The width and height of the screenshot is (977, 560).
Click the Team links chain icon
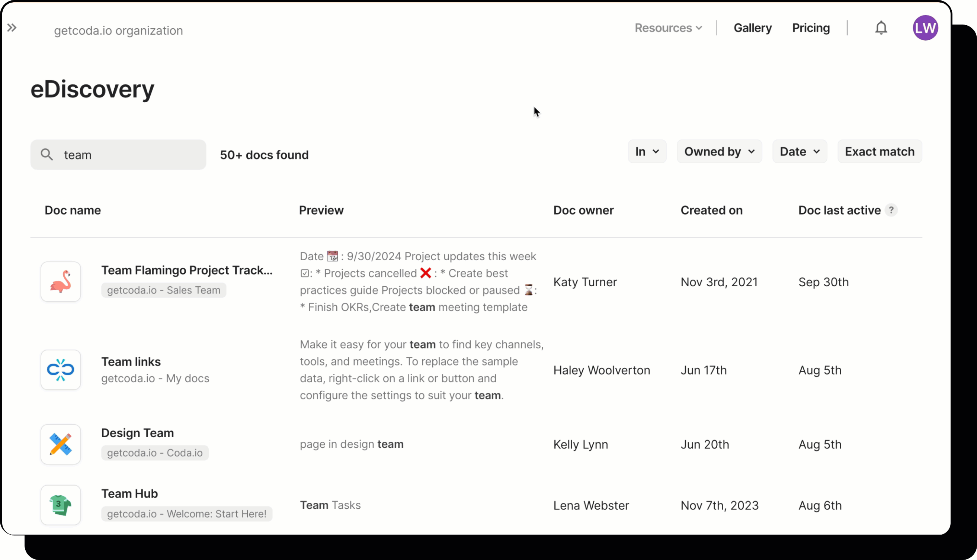coord(61,370)
